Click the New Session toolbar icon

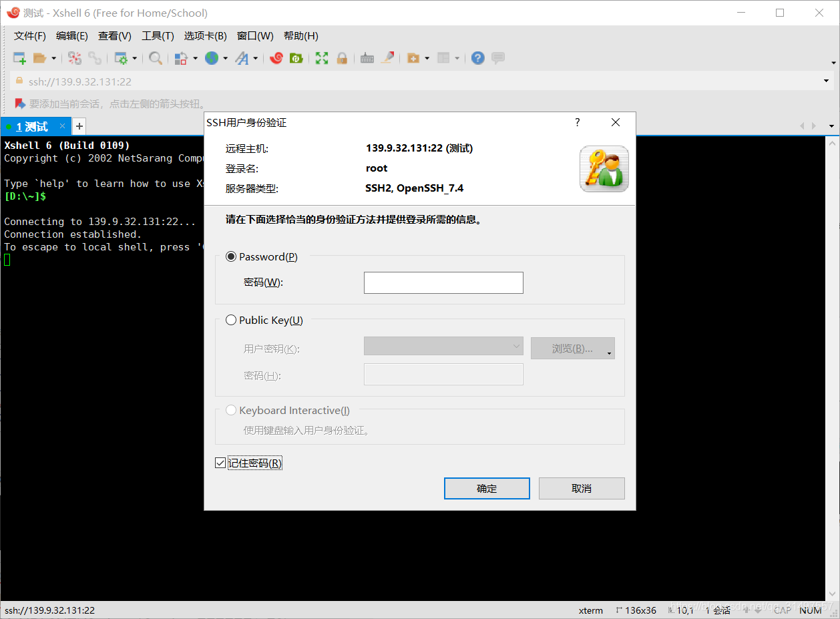coord(19,58)
